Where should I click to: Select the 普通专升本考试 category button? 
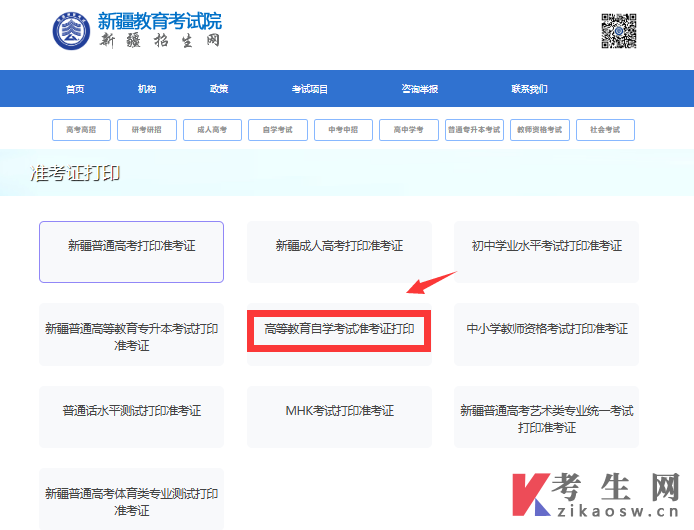[x=474, y=130]
